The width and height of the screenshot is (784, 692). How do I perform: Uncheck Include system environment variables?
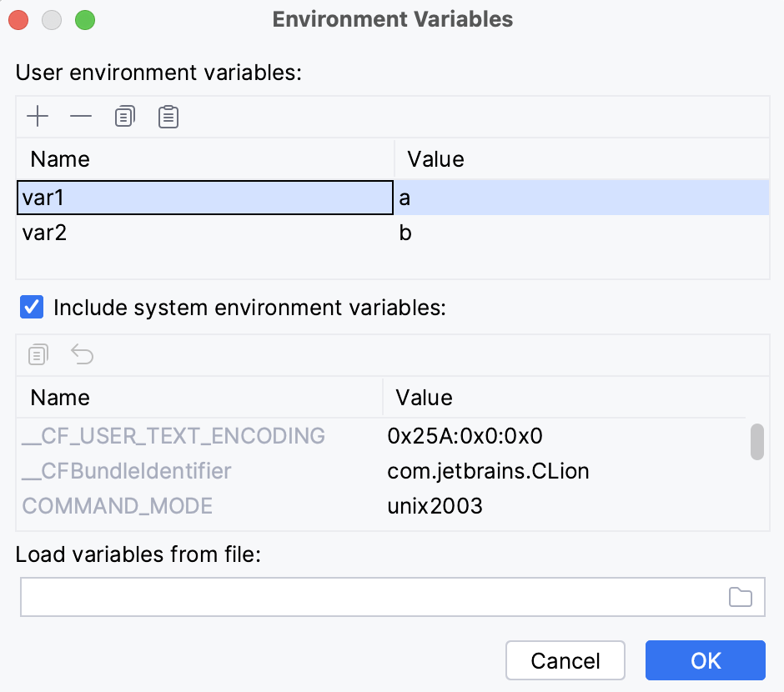(32, 308)
